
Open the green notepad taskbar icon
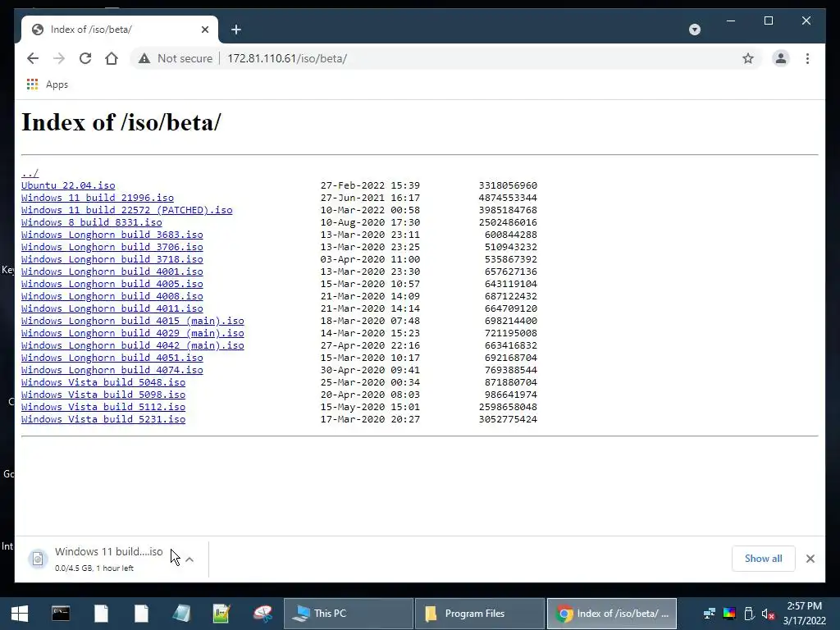[221, 614]
